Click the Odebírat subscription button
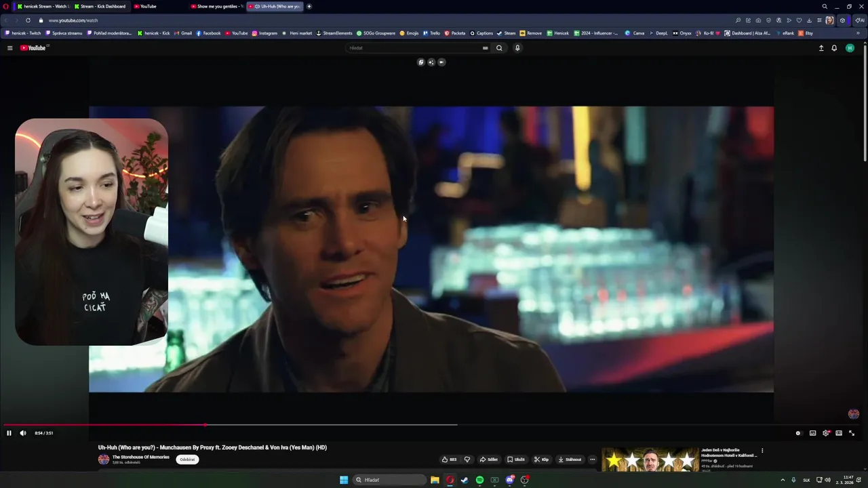Image resolution: width=868 pixels, height=488 pixels. point(187,460)
